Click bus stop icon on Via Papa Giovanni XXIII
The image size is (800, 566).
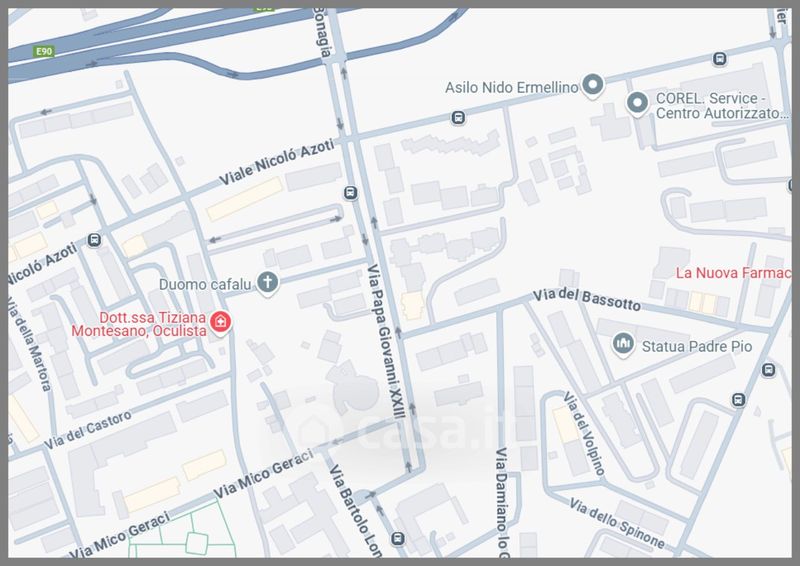[351, 193]
